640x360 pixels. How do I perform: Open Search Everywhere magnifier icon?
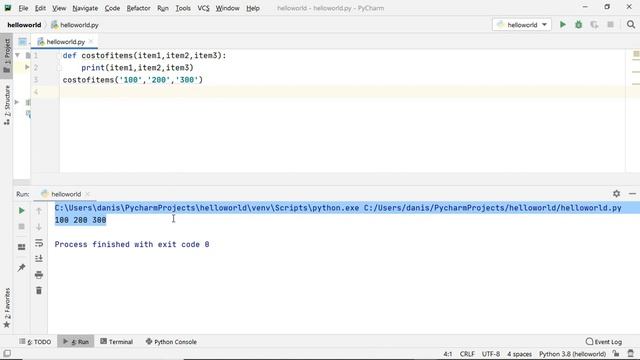(x=631, y=25)
